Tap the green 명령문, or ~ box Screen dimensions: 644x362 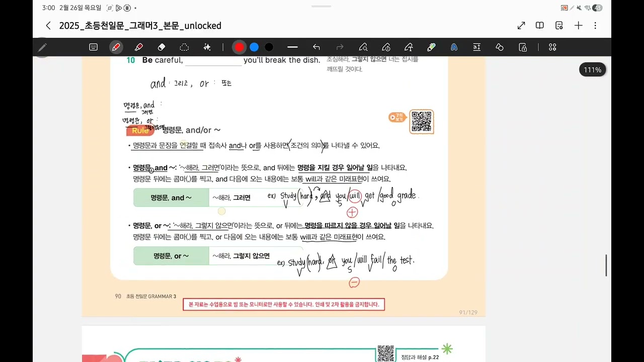pyautogui.click(x=171, y=256)
